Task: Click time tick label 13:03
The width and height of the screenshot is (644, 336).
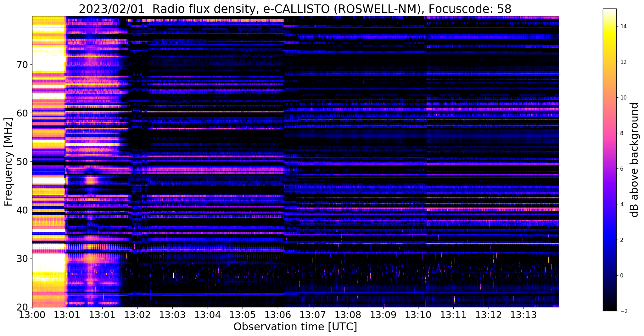Action: [172, 315]
